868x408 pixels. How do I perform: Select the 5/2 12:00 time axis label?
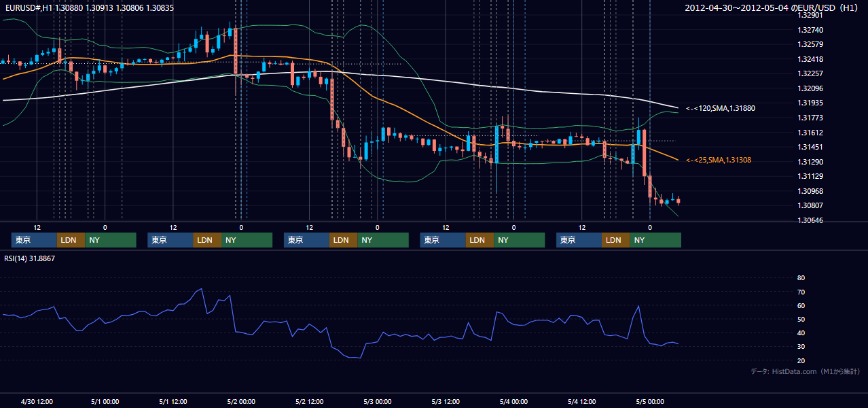pyautogui.click(x=309, y=401)
